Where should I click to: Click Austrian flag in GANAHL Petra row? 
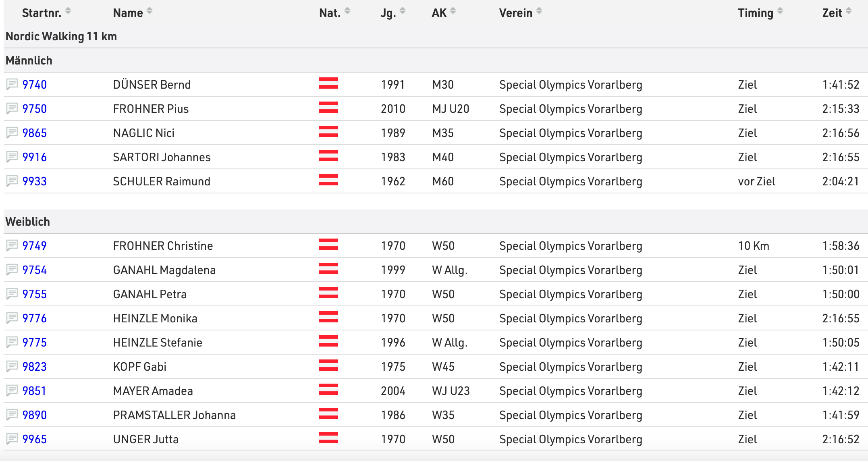[328, 293]
